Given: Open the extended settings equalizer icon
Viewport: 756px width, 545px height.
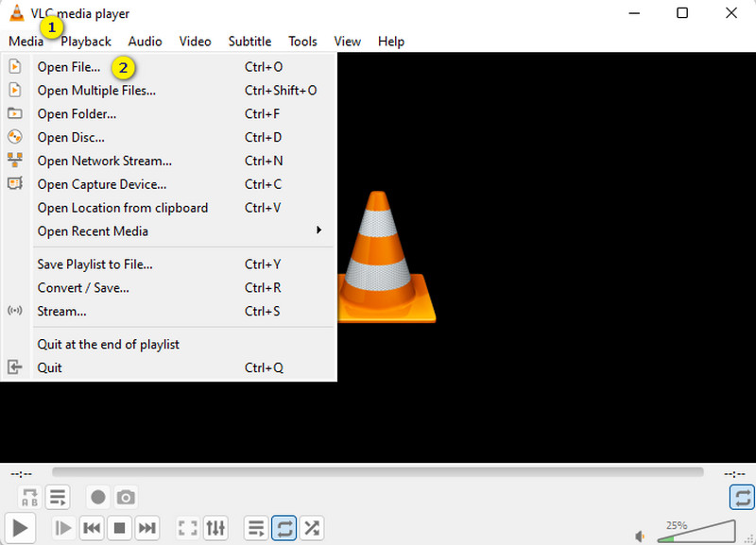Looking at the screenshot, I should point(215,528).
